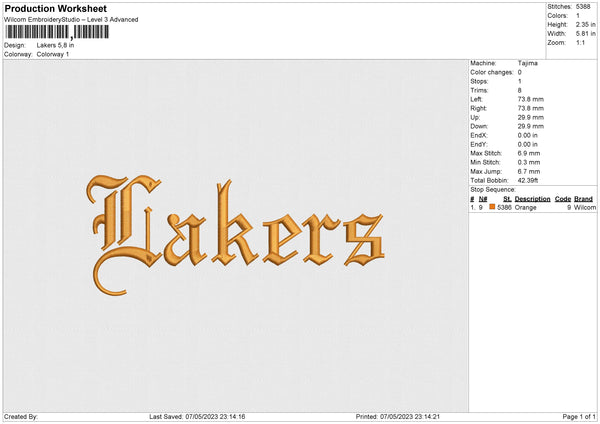Viewport: 600px width, 424px height.
Task: Click the Max Jump value '6.7 mm'
Action: click(529, 171)
